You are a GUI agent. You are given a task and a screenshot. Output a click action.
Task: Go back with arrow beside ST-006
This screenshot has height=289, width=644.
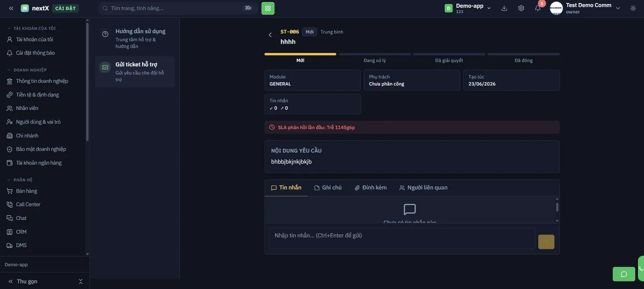270,35
